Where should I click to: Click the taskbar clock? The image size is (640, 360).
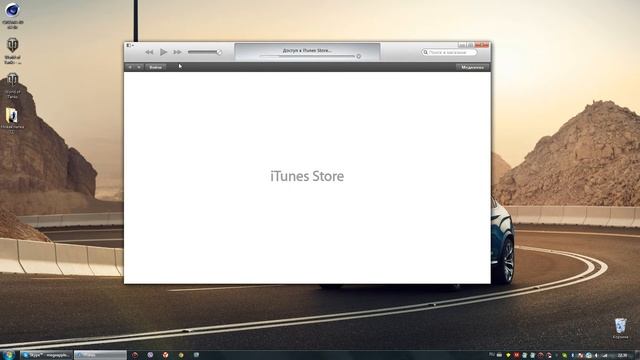pyautogui.click(x=622, y=356)
